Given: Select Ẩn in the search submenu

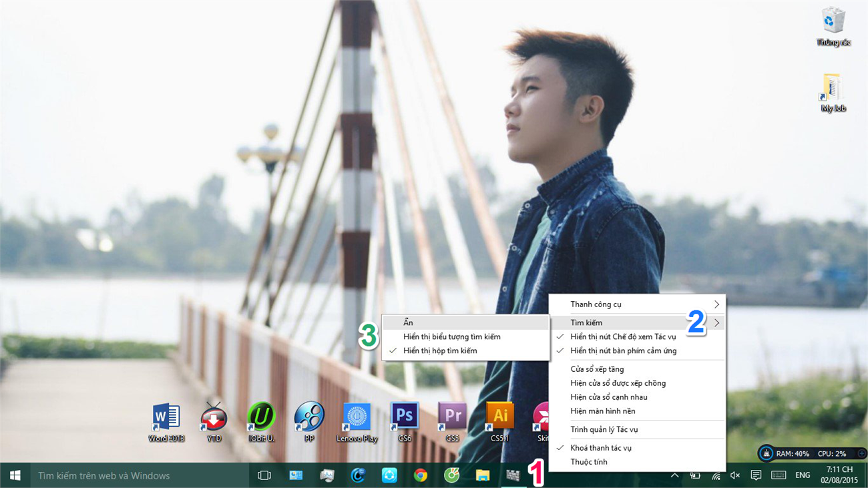Looking at the screenshot, I should [408, 322].
